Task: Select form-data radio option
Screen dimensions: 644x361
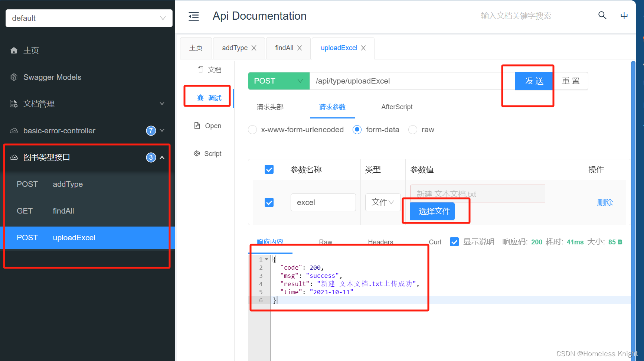Action: [x=357, y=130]
